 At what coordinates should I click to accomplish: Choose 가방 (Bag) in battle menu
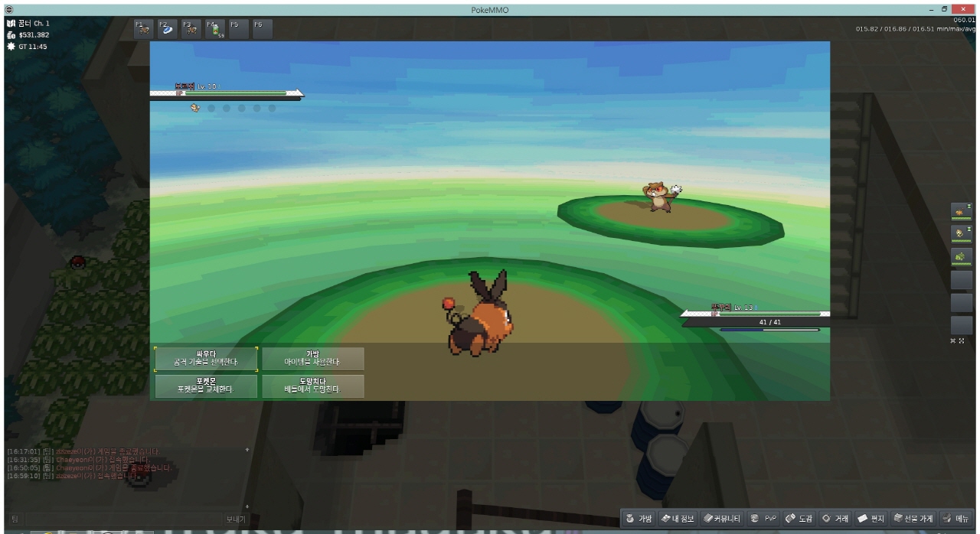click(312, 358)
